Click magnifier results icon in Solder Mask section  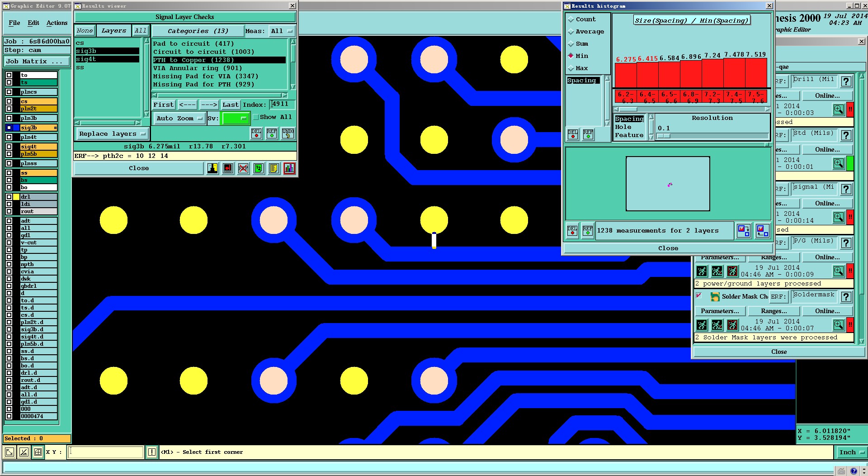pyautogui.click(x=839, y=325)
